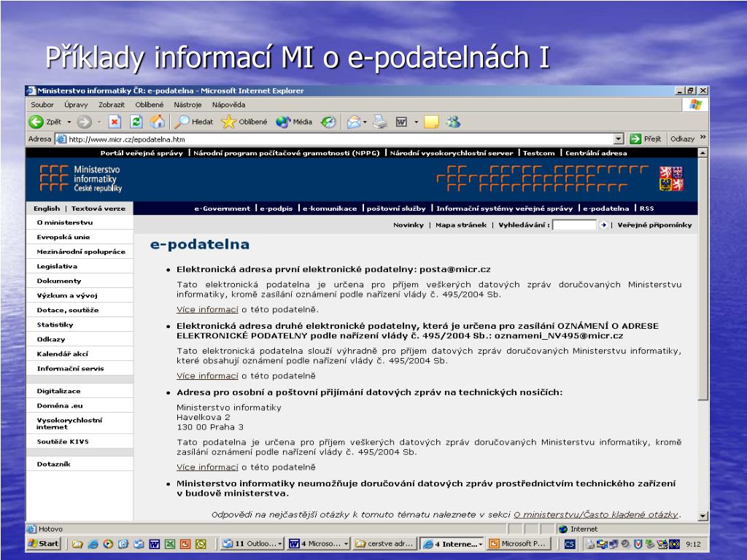The height and width of the screenshot is (560, 747).
Task: Click the CS language indicator in tray
Action: 569,544
